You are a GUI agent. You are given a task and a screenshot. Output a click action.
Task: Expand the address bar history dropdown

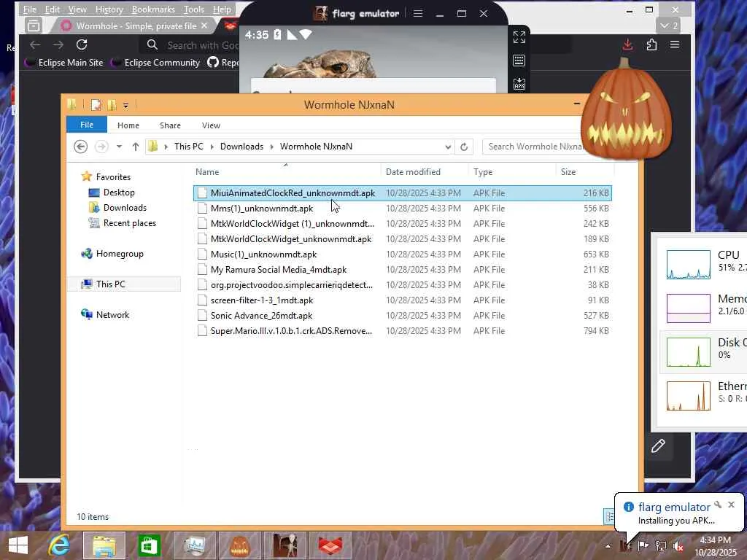448,147
